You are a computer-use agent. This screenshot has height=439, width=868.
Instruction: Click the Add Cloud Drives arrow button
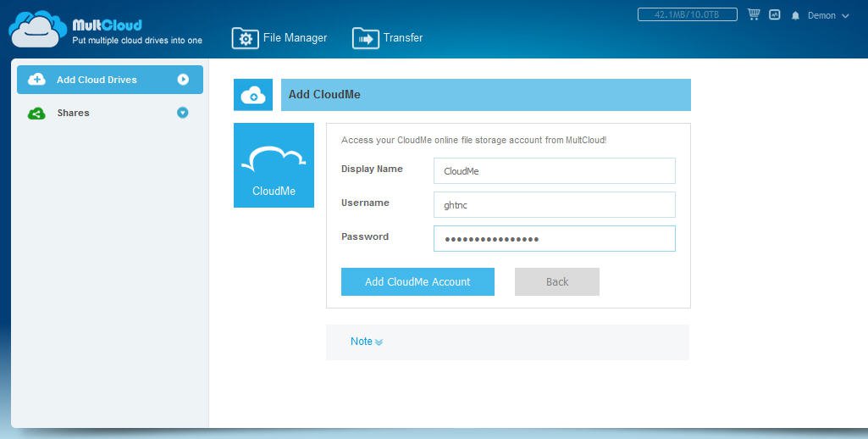(183, 80)
